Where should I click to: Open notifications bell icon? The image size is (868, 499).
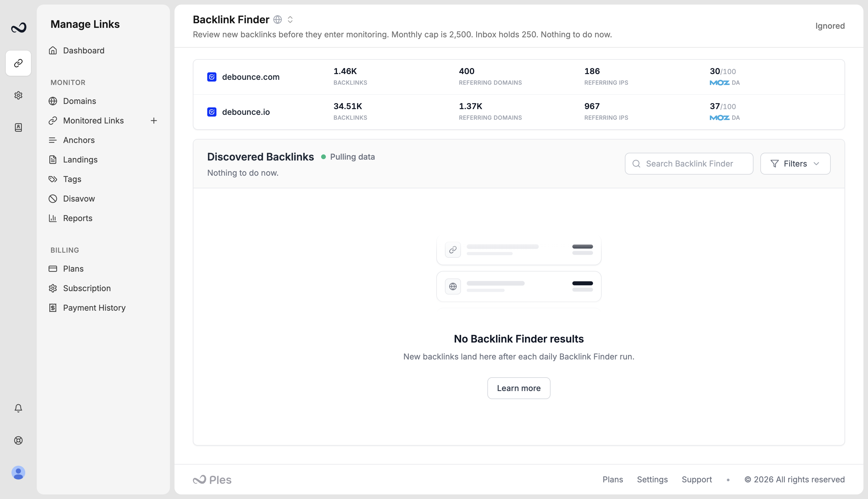(x=18, y=408)
